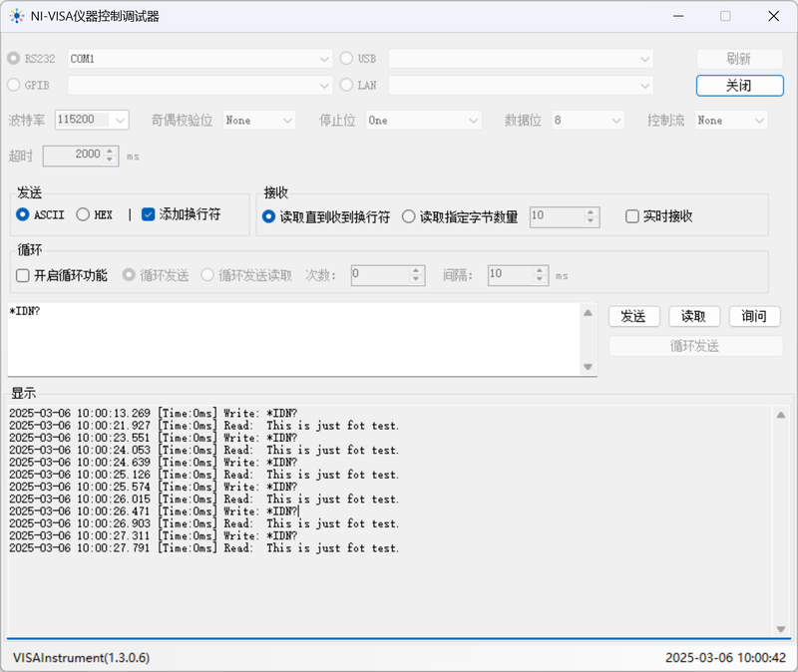The image size is (798, 672).
Task: Click the VISAInstrument(1.3.0.6) status text
Action: click(x=82, y=658)
